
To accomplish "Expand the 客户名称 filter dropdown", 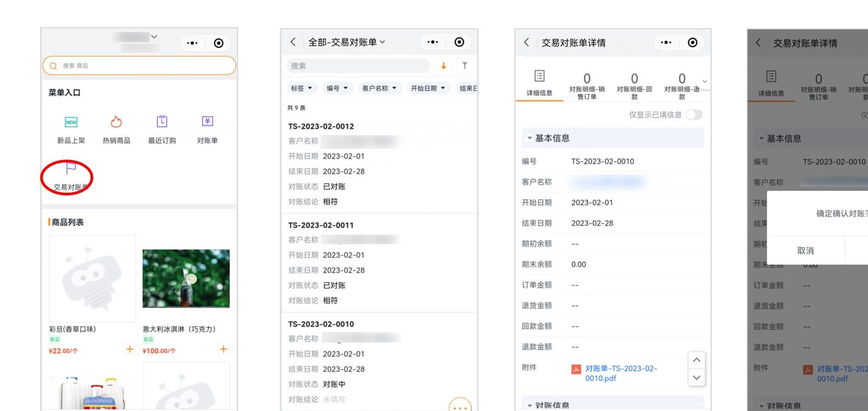I will pyautogui.click(x=379, y=88).
